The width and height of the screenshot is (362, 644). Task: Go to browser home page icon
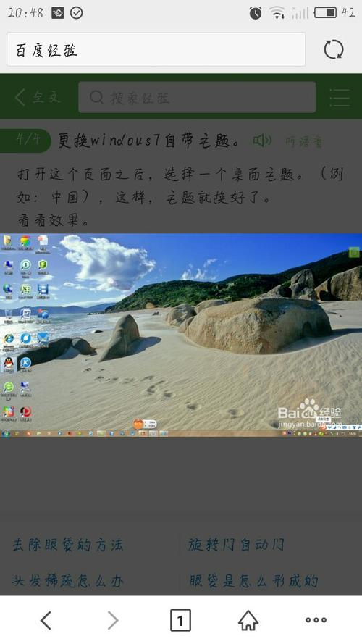(248, 620)
